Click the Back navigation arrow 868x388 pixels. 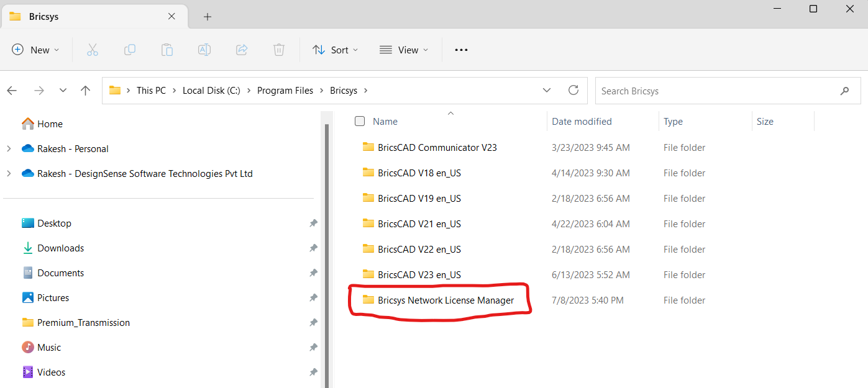[x=11, y=90]
